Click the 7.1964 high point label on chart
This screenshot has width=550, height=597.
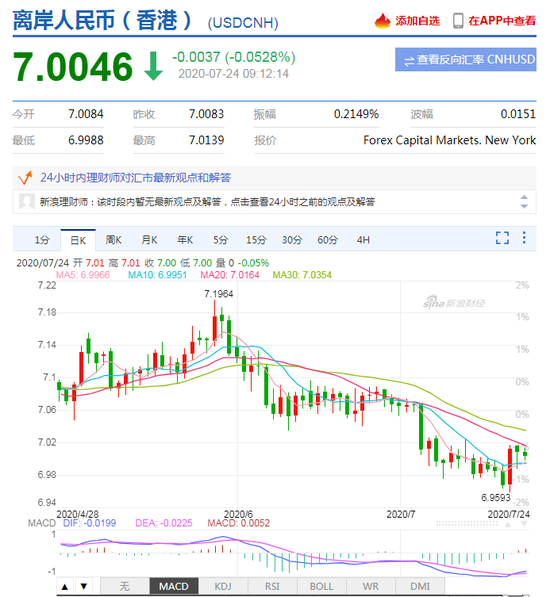[218, 294]
